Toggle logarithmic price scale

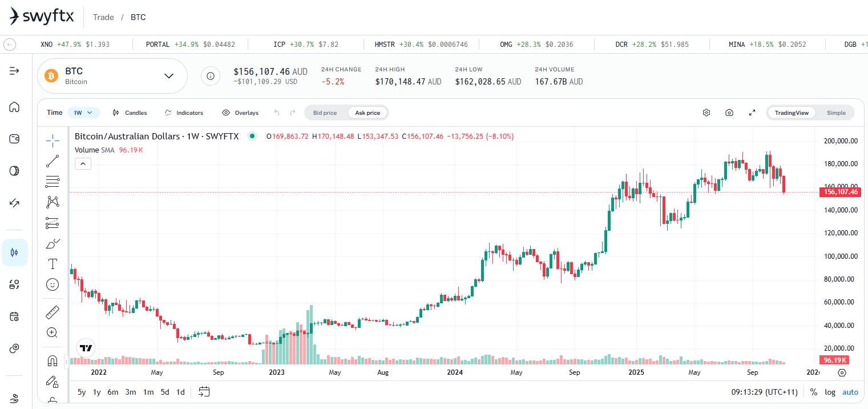pyautogui.click(x=830, y=392)
